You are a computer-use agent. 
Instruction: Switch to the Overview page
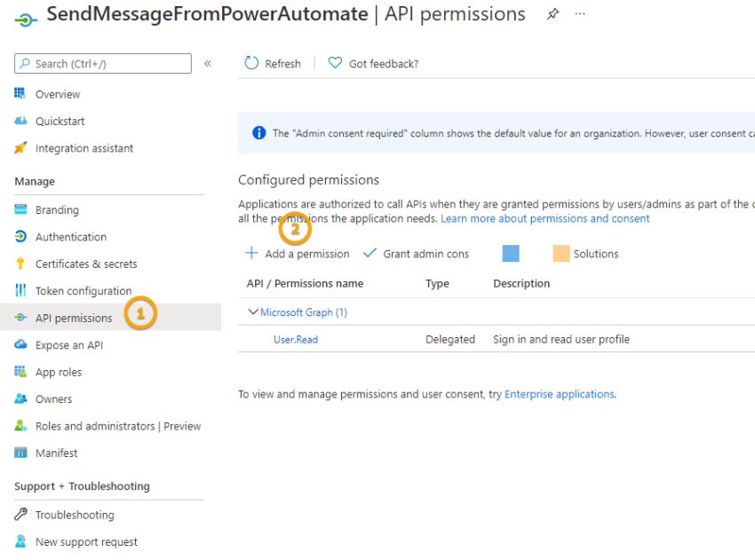click(57, 93)
